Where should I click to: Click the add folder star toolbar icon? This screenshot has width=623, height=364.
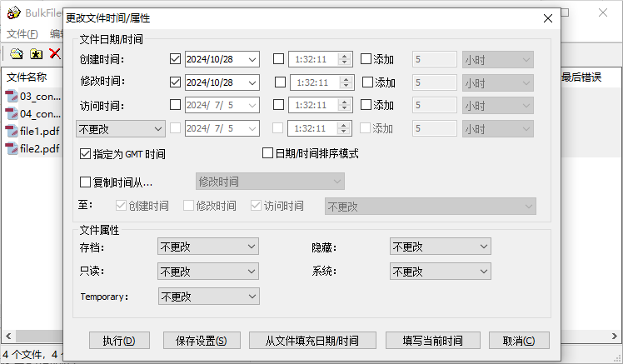(x=36, y=54)
